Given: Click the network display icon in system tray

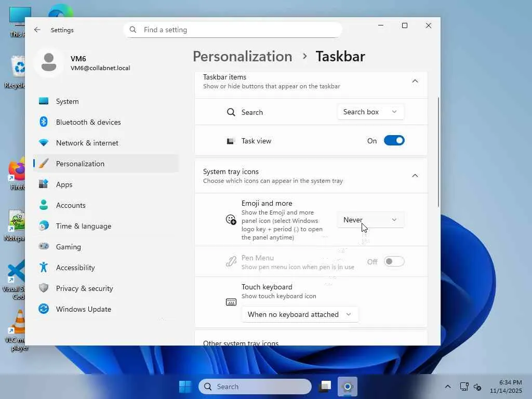Looking at the screenshot, I should 464,387.
